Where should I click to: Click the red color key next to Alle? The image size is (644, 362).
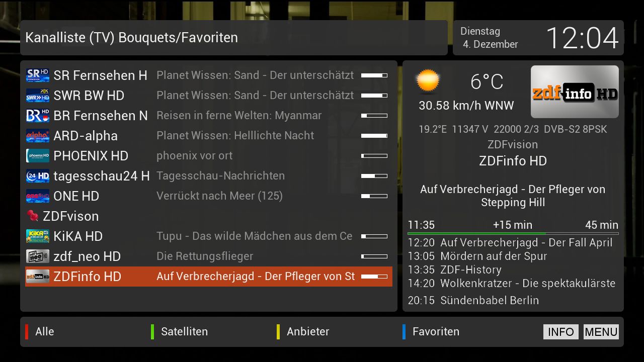tap(27, 332)
